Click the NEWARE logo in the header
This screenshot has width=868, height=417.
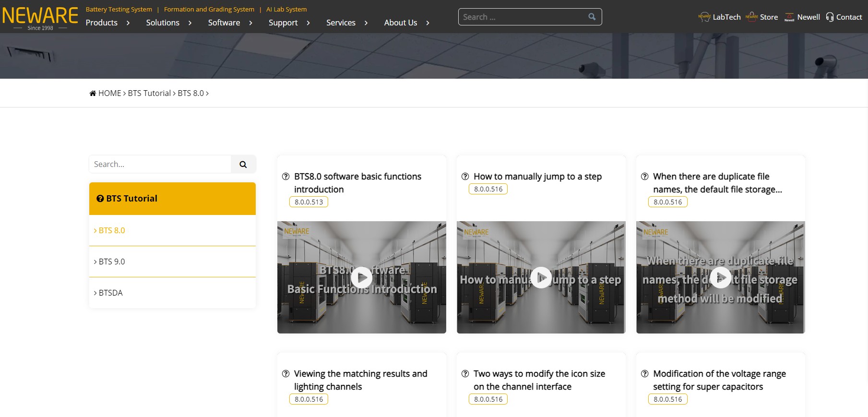pyautogui.click(x=40, y=18)
